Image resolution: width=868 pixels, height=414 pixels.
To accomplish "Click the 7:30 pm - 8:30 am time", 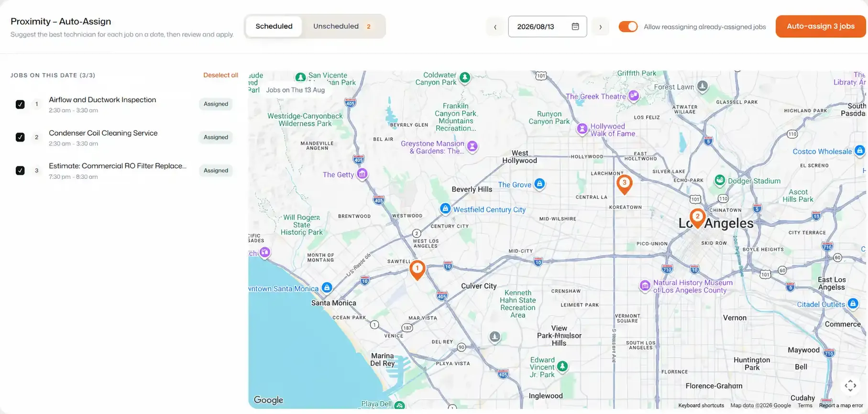I will click(73, 177).
